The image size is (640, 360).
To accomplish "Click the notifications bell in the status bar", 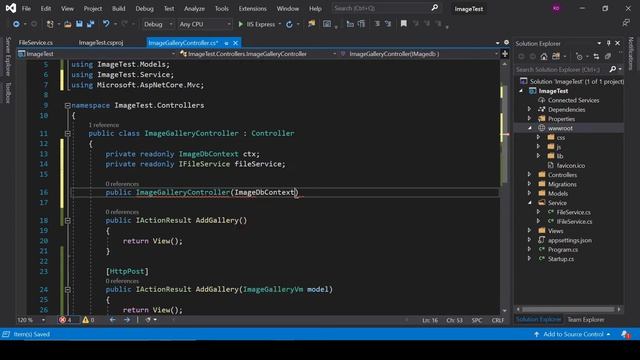I will 625,334.
